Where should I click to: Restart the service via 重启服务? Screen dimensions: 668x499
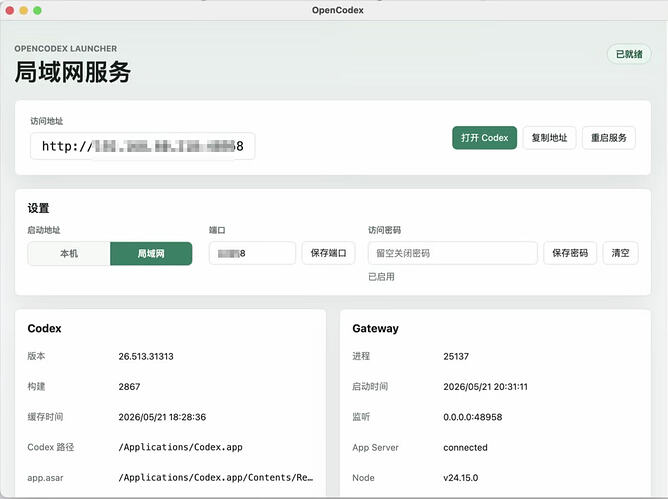point(609,138)
